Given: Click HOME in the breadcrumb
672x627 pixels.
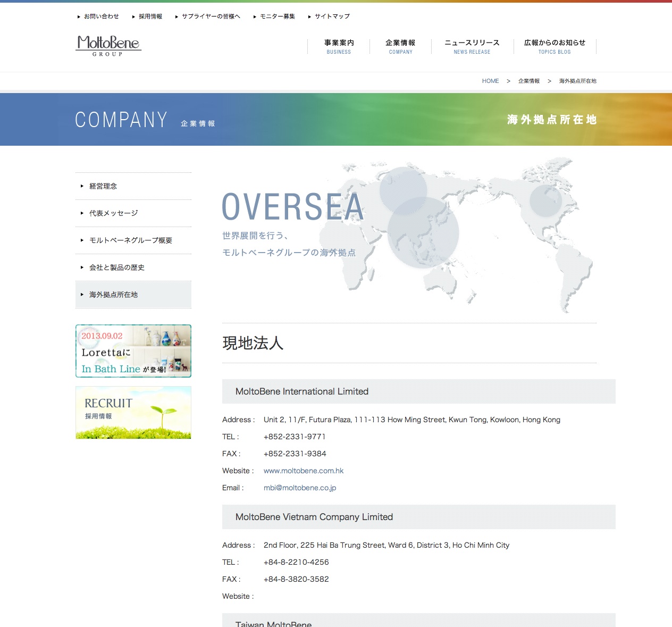Looking at the screenshot, I should (490, 81).
